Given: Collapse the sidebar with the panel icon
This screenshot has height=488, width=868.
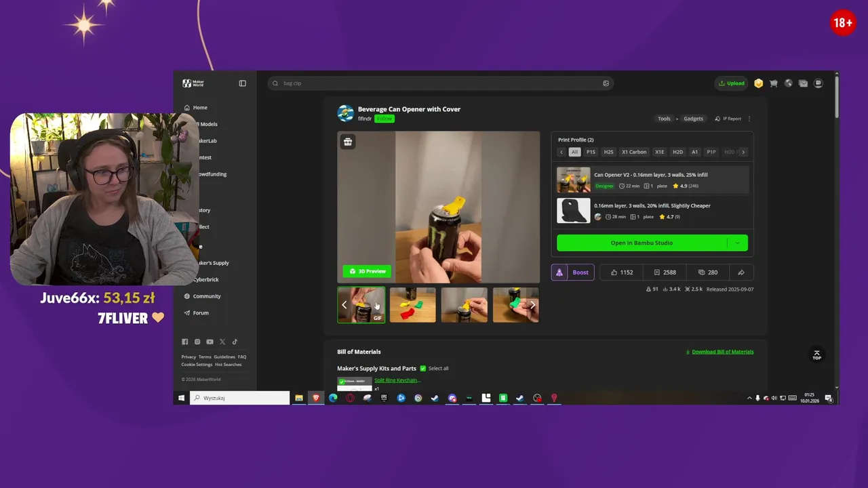Looking at the screenshot, I should coord(242,83).
